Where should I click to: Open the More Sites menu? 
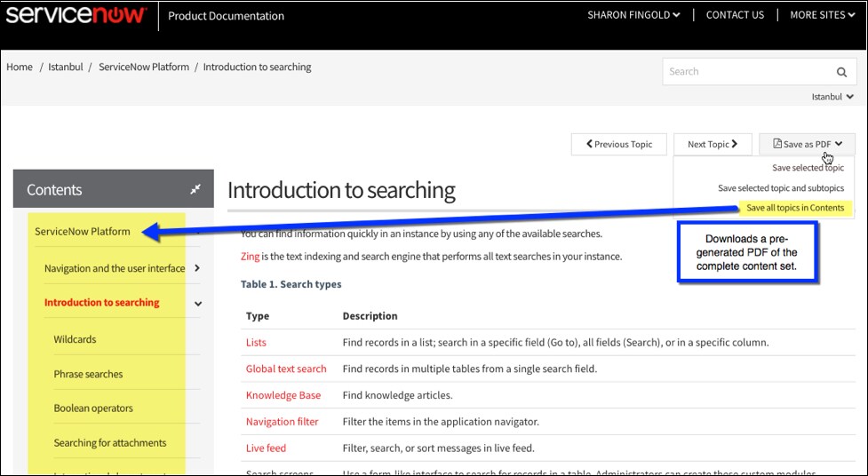[x=822, y=15]
